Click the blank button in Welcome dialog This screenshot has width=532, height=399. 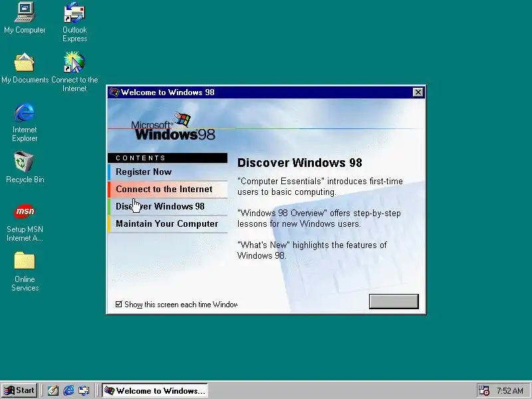394,301
